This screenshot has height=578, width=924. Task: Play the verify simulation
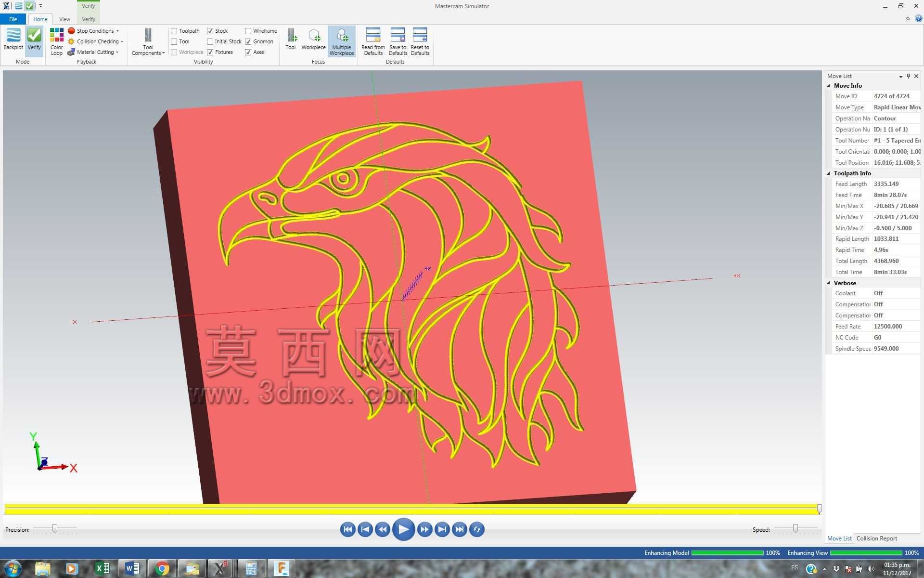click(403, 529)
